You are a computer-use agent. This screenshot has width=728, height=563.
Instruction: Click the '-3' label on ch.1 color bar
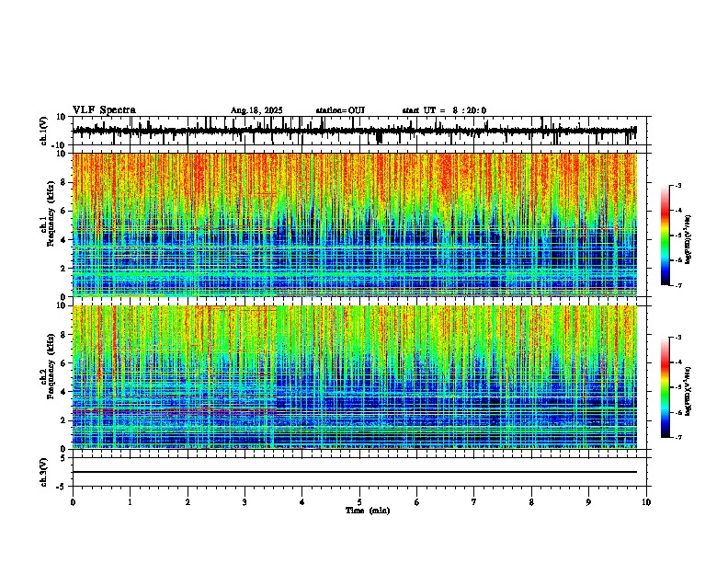678,185
